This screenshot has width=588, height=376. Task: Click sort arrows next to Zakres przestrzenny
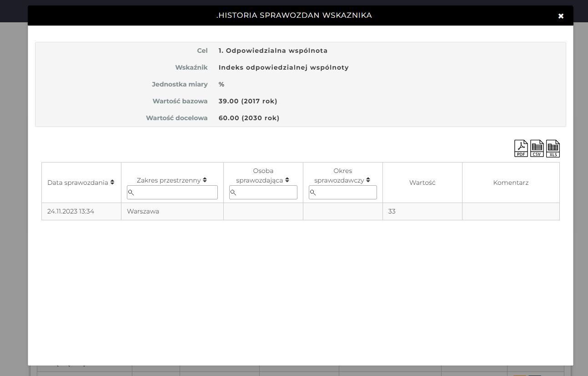(205, 180)
